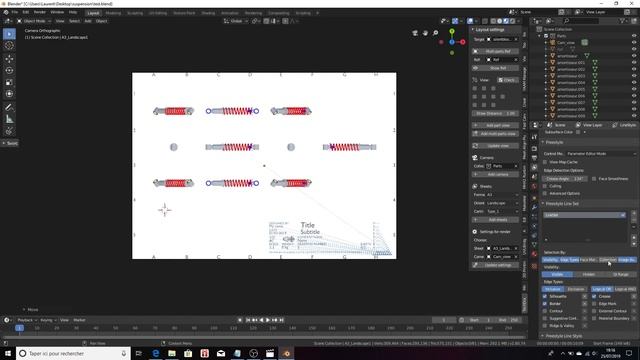The width and height of the screenshot is (640, 360).
Task: Click the Play animation button in the timeline
Action: pos(268,320)
